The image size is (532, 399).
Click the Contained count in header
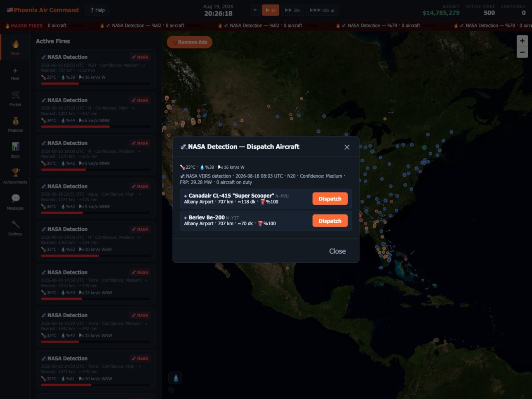[523, 13]
